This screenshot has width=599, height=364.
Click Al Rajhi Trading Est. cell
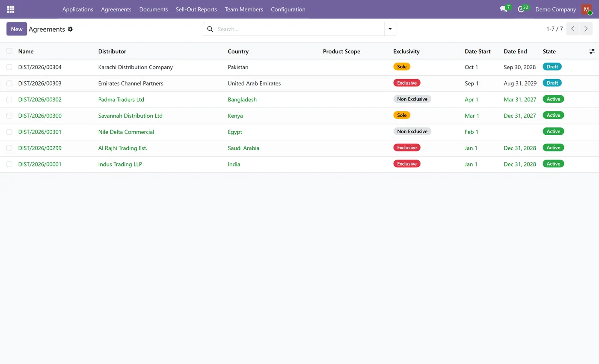coord(123,148)
